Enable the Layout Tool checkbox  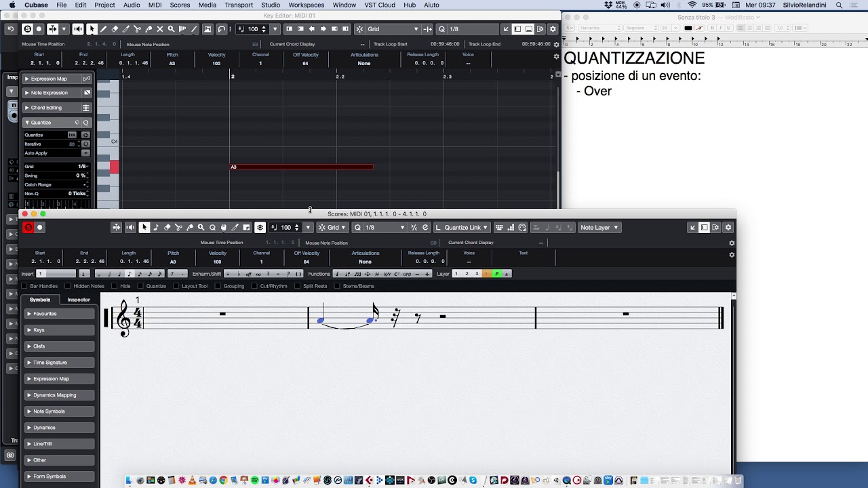(176, 286)
